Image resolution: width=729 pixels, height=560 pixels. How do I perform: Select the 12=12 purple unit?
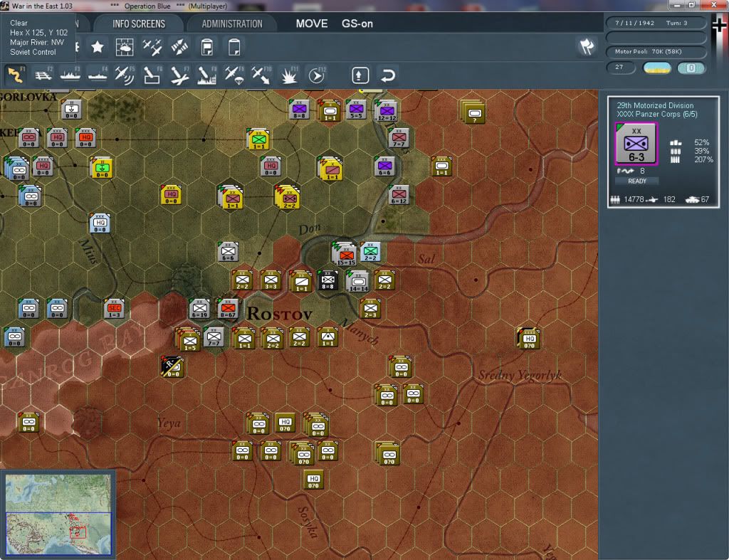point(387,112)
